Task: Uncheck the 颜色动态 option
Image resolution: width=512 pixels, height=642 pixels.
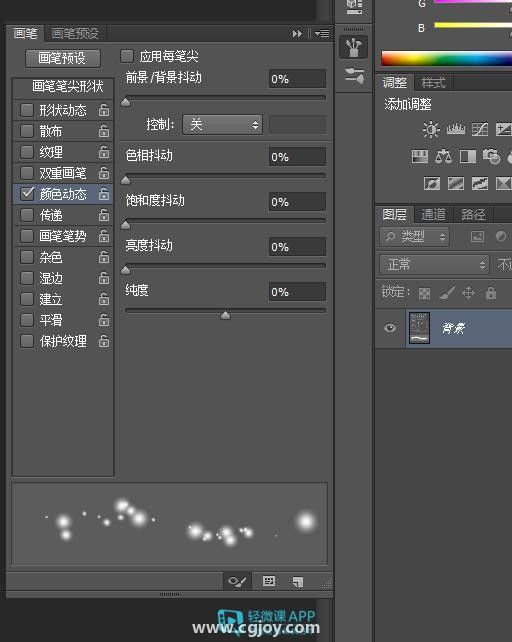Action: [27, 194]
